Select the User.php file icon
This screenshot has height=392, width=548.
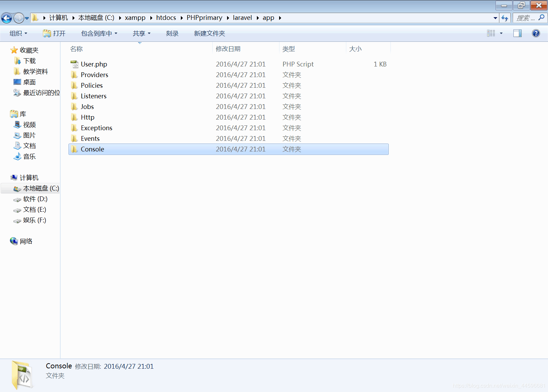pos(74,64)
